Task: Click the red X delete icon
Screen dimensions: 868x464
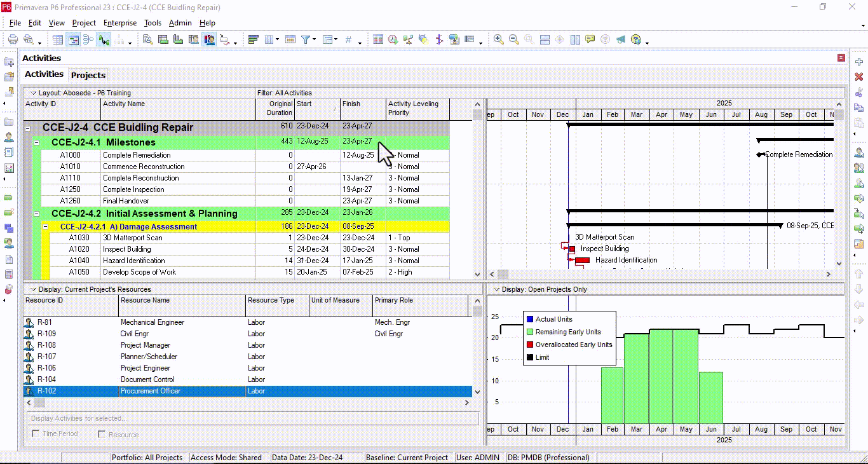Action: 859,77
